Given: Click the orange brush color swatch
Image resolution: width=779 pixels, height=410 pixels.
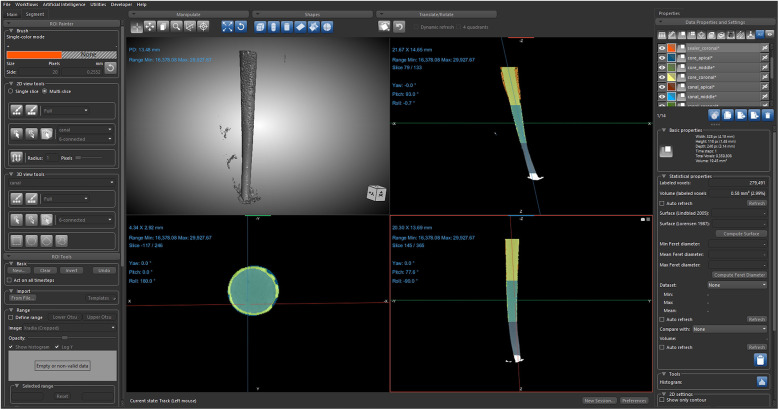Looking at the screenshot, I should [34, 55].
